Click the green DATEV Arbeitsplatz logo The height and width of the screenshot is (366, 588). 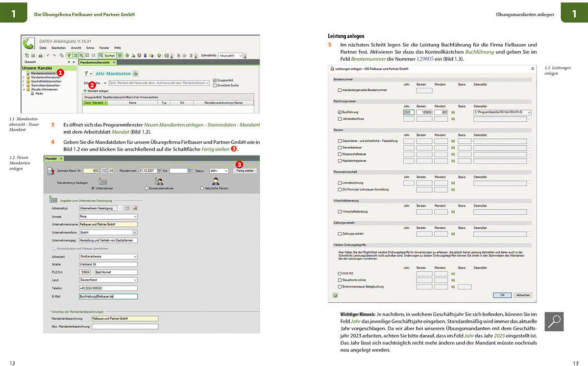(29, 43)
